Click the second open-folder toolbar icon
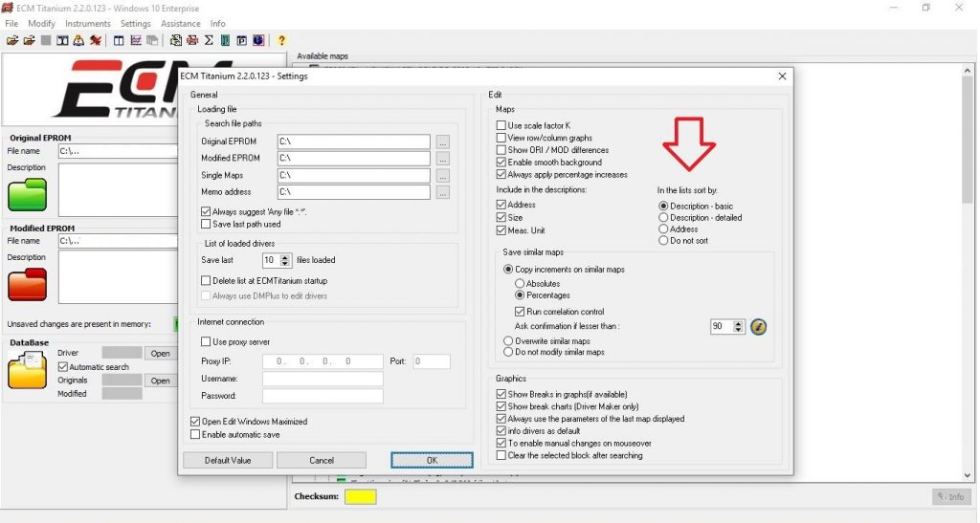This screenshot has width=980, height=523. pyautogui.click(x=29, y=40)
